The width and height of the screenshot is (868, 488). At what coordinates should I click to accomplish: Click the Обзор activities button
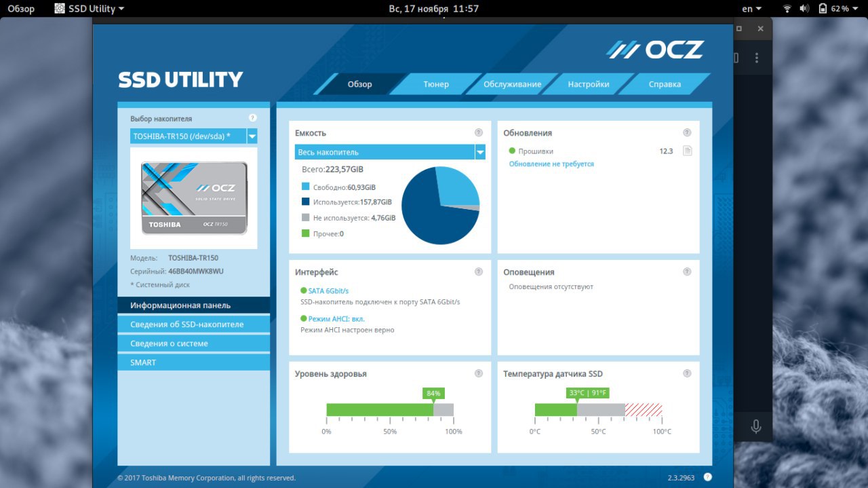21,9
